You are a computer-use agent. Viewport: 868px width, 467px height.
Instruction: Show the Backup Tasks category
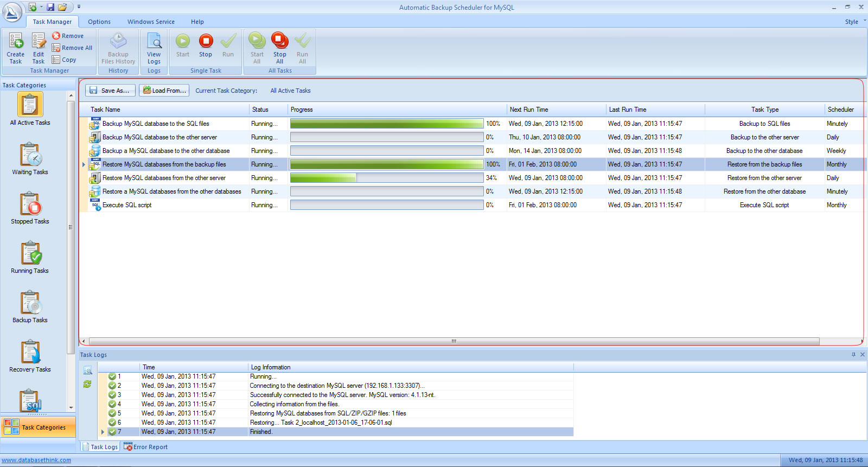pyautogui.click(x=30, y=307)
